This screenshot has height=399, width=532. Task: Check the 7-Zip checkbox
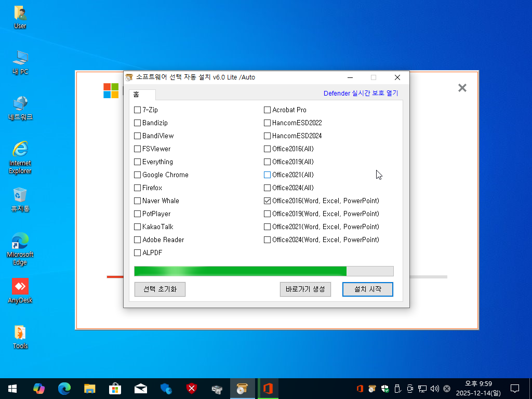coord(137,110)
